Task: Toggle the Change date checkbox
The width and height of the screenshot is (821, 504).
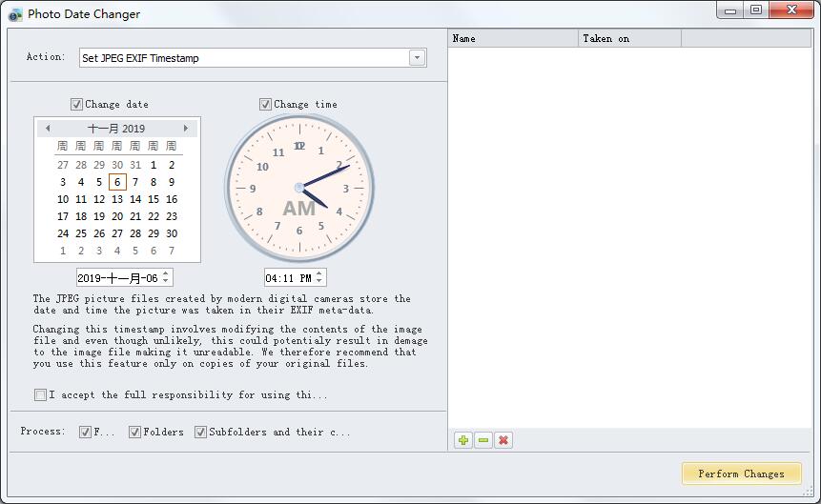Action: pos(76,104)
